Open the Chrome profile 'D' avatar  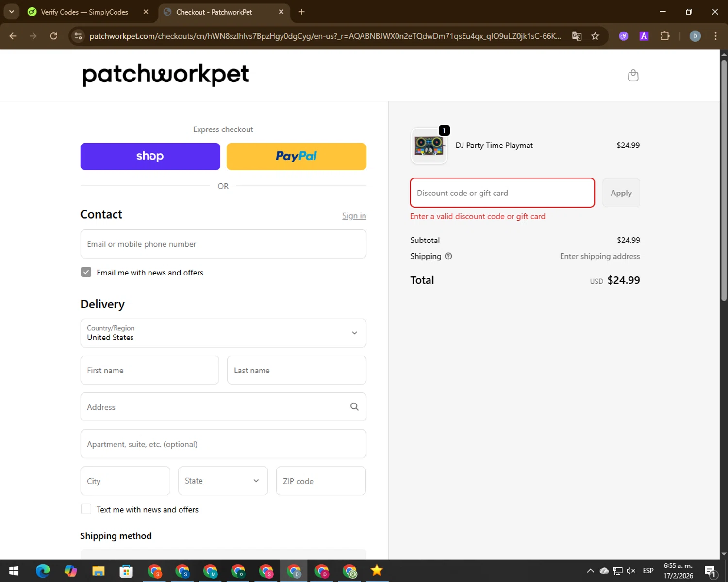tap(695, 36)
